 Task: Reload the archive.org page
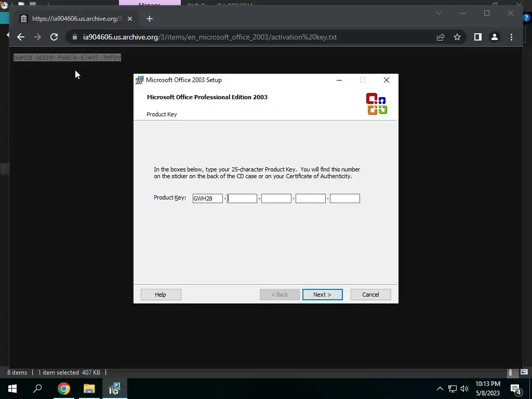(x=54, y=37)
